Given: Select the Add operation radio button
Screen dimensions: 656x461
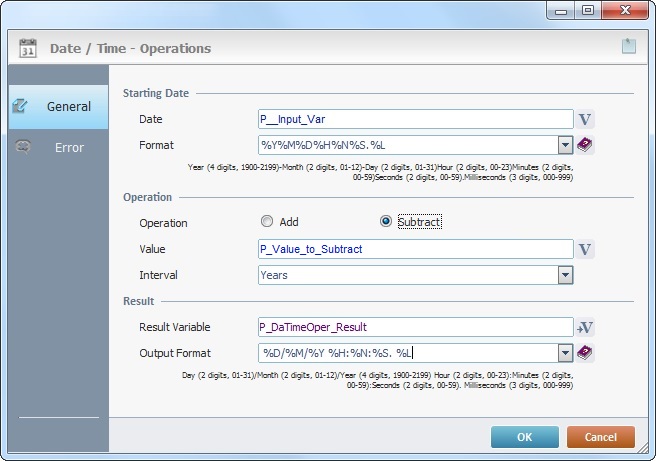Looking at the screenshot, I should pyautogui.click(x=267, y=222).
